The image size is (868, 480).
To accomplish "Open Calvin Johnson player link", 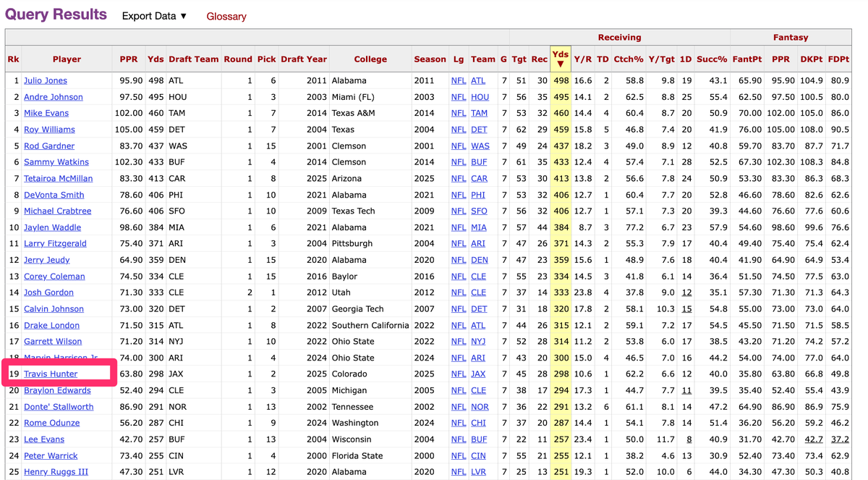I will click(x=54, y=308).
